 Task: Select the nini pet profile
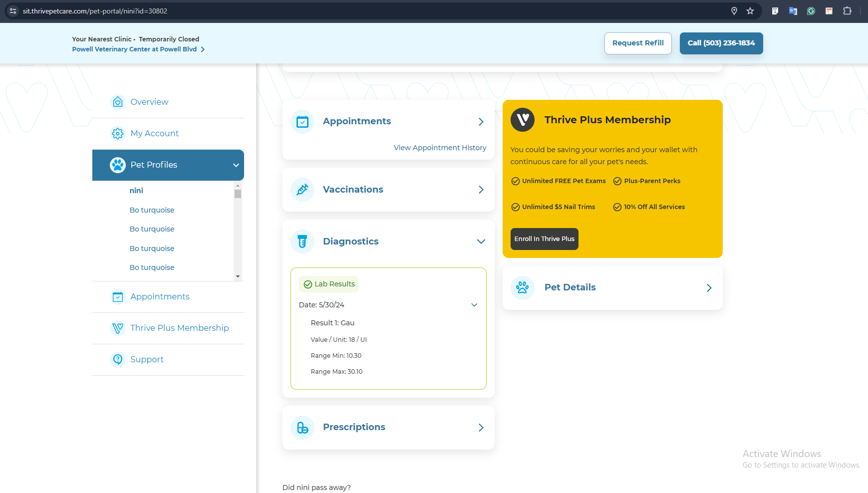pos(136,191)
